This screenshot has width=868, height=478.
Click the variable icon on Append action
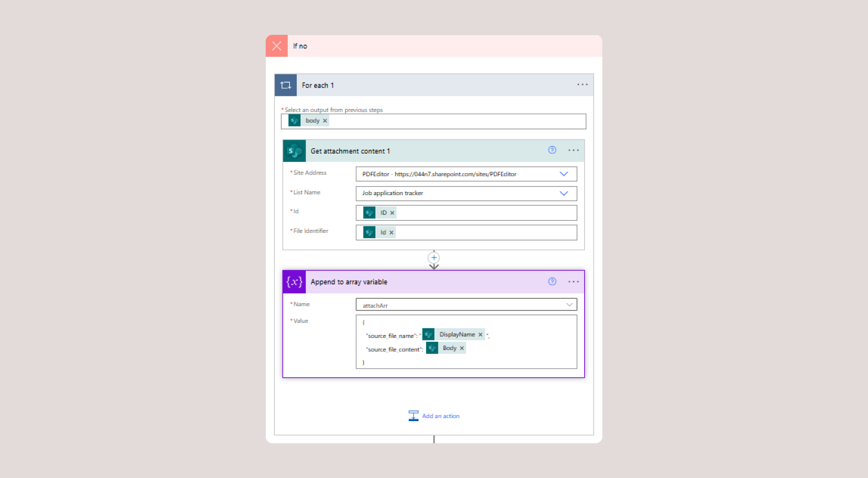point(294,282)
